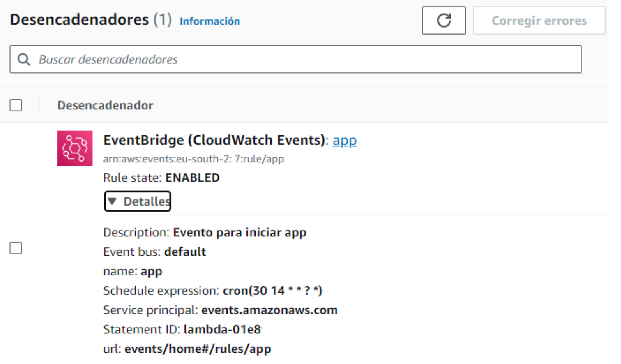Open the app rule link
The width and height of the screenshot is (621, 364).
tap(344, 141)
